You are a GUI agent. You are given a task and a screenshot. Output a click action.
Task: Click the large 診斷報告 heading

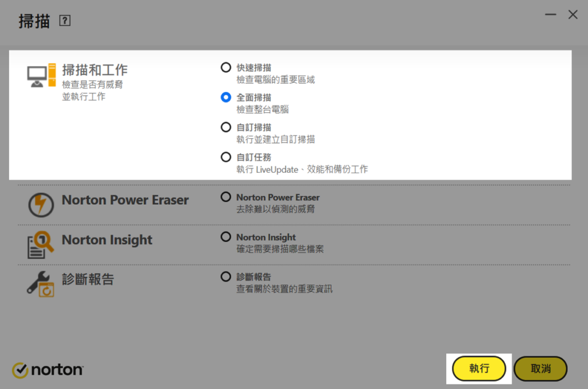pyautogui.click(x=88, y=279)
